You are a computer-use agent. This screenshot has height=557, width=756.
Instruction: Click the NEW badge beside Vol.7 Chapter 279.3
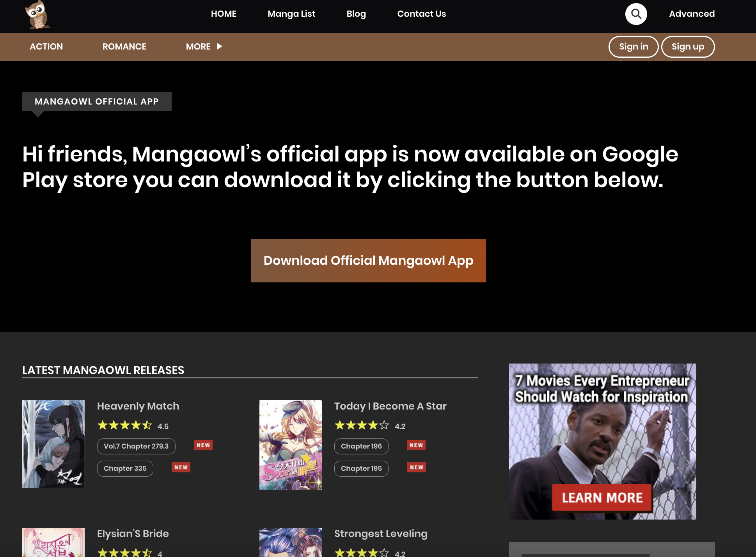tap(203, 445)
